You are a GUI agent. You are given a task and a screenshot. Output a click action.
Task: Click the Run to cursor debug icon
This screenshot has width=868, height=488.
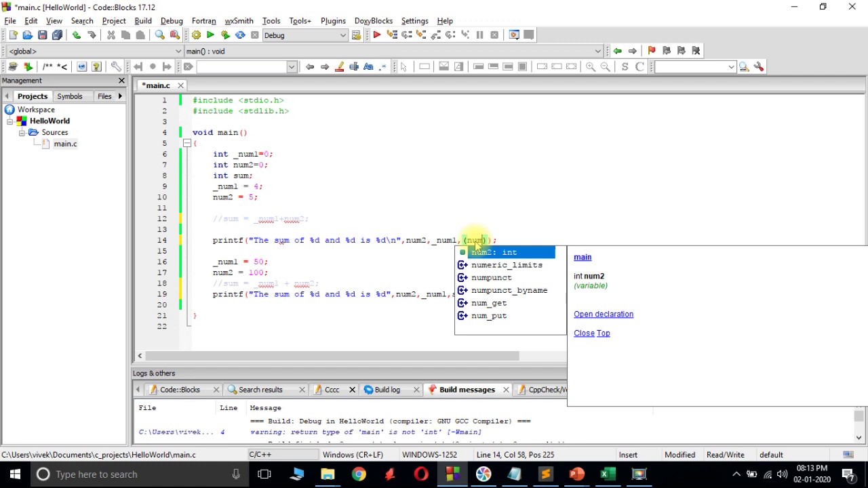(x=392, y=35)
